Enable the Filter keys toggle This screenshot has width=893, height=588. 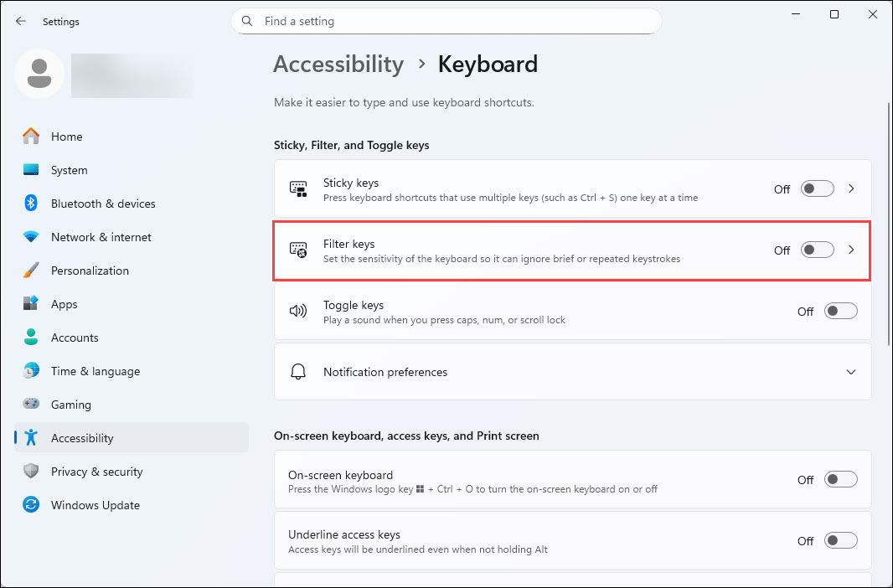(x=817, y=250)
